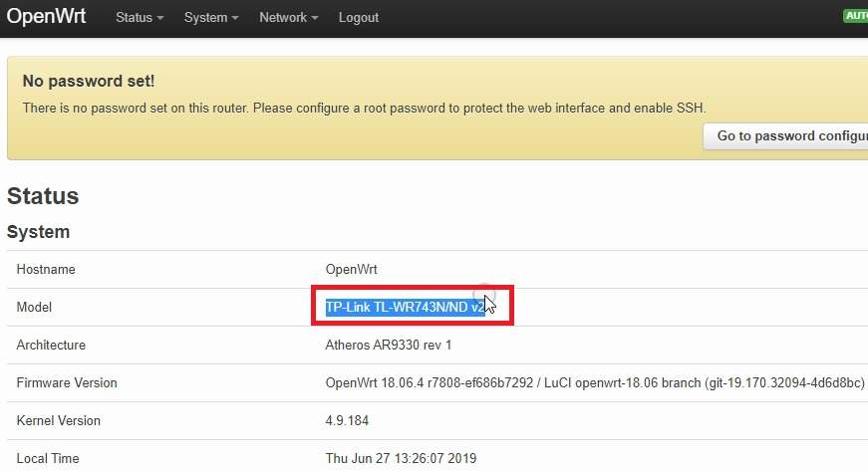Click the 4.9.184 kernel version value
868x471 pixels.
point(347,421)
